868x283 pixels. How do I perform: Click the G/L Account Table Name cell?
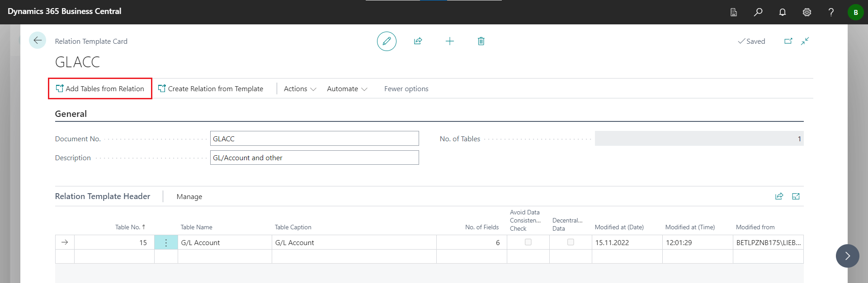pyautogui.click(x=225, y=242)
